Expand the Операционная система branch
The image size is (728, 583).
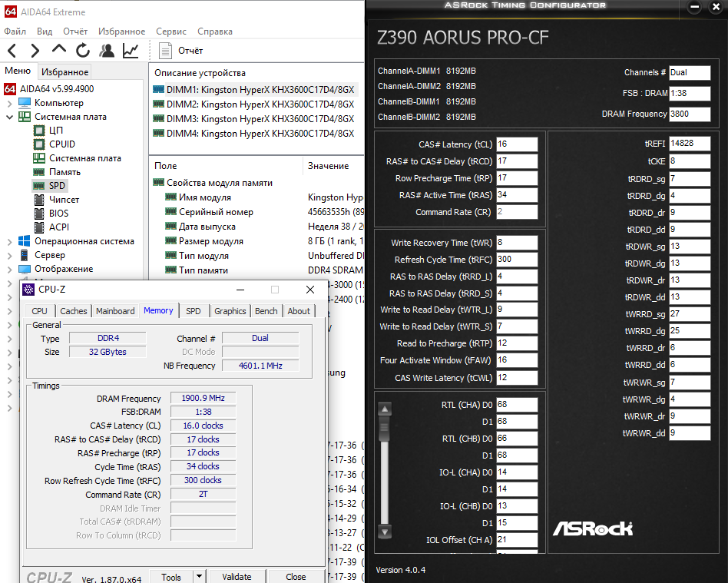(x=10, y=241)
